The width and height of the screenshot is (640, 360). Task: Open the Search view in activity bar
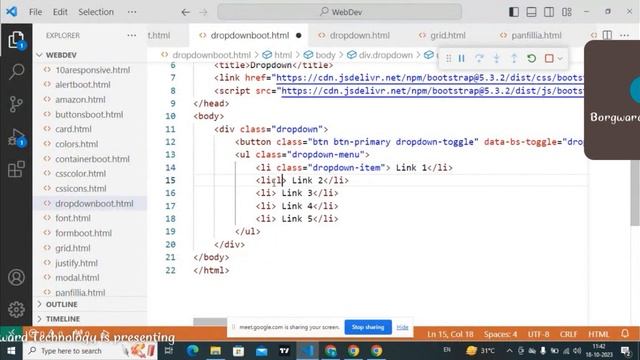point(16,71)
